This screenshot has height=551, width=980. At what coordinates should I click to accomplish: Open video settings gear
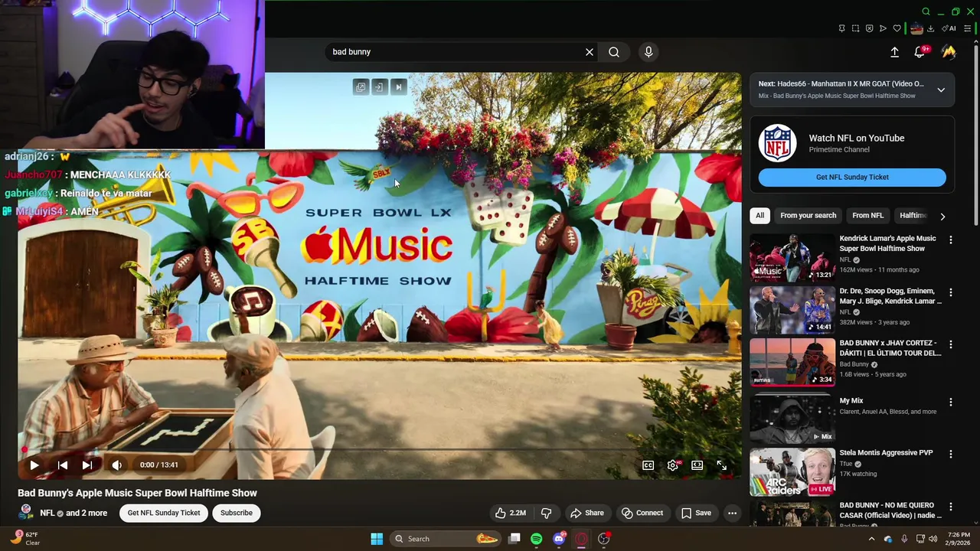coord(672,465)
